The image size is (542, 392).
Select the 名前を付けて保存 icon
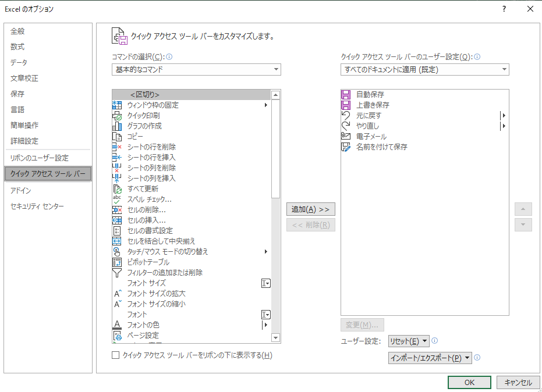[346, 147]
